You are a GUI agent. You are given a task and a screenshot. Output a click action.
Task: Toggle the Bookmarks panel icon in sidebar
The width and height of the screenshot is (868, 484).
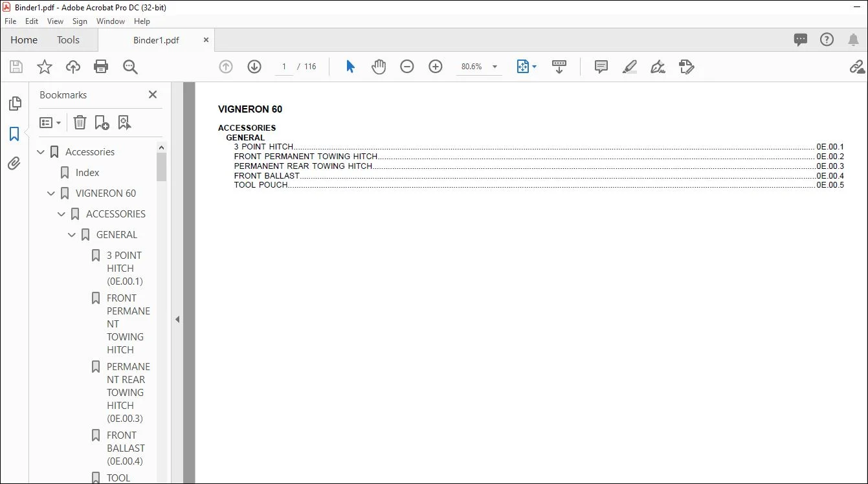14,134
